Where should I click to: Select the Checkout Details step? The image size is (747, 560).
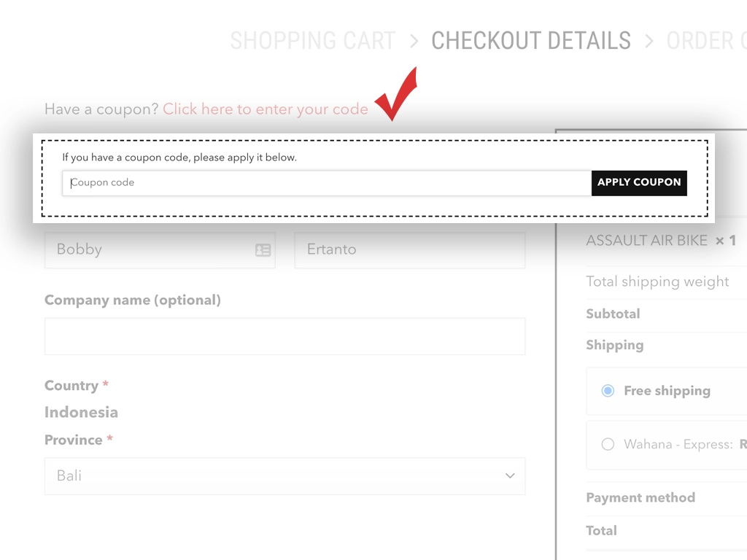(x=531, y=41)
